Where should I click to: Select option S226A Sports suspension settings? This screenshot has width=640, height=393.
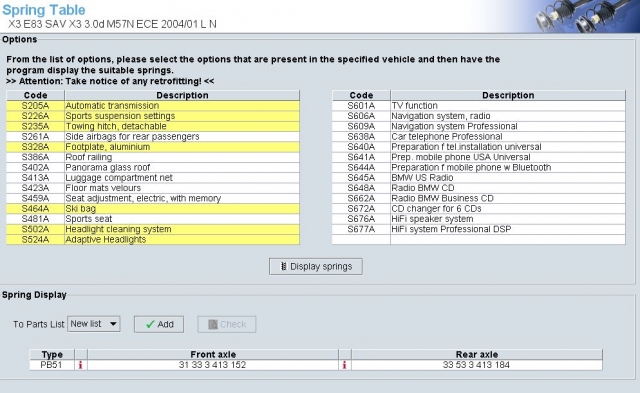click(x=153, y=116)
